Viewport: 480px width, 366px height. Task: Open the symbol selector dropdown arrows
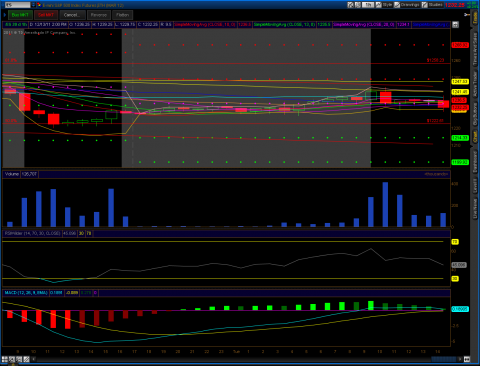coord(33,5)
